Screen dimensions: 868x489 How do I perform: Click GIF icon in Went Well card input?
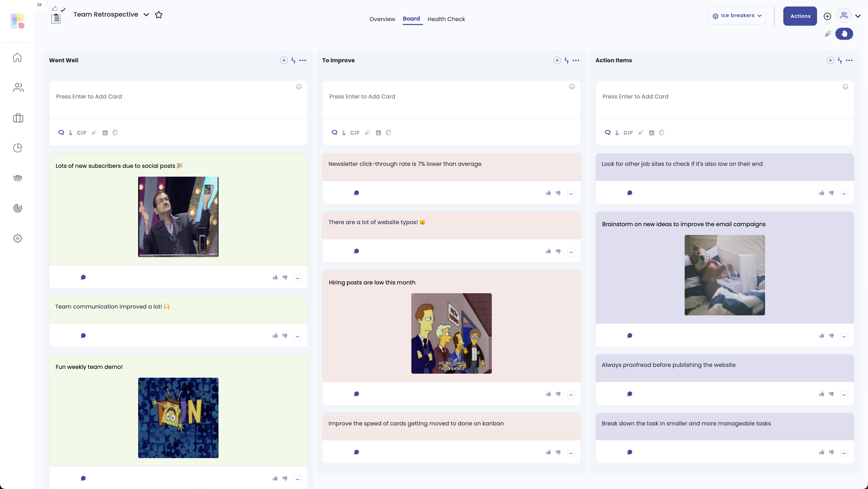coord(82,133)
